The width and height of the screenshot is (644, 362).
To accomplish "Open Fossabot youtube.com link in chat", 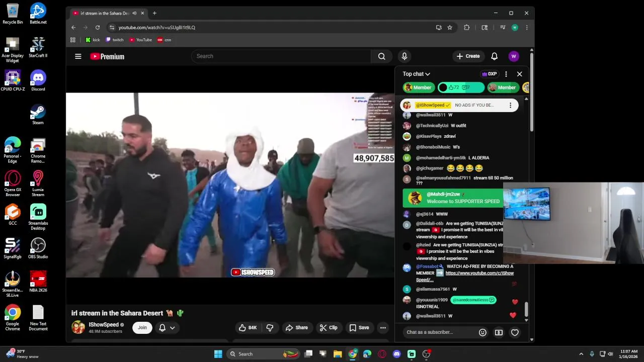I will 465,276.
